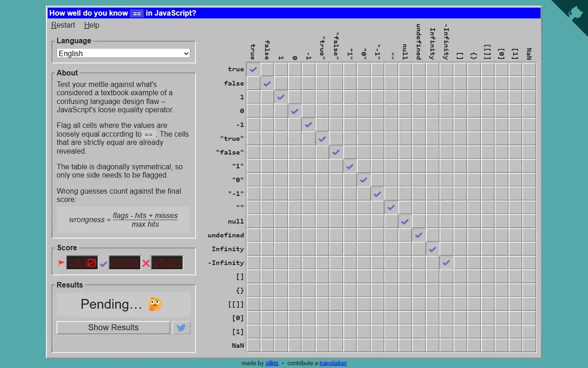Flag cell at row [1], column true
Viewport: 588px width, 368px height.
254,332
